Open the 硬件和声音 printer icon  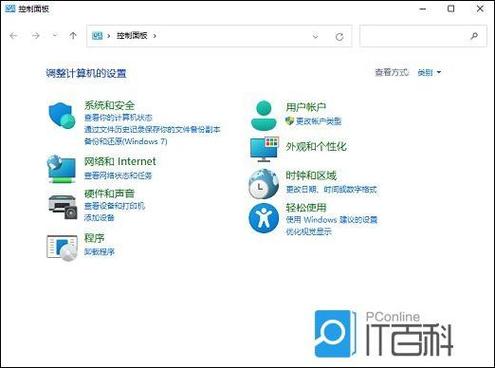(x=63, y=207)
